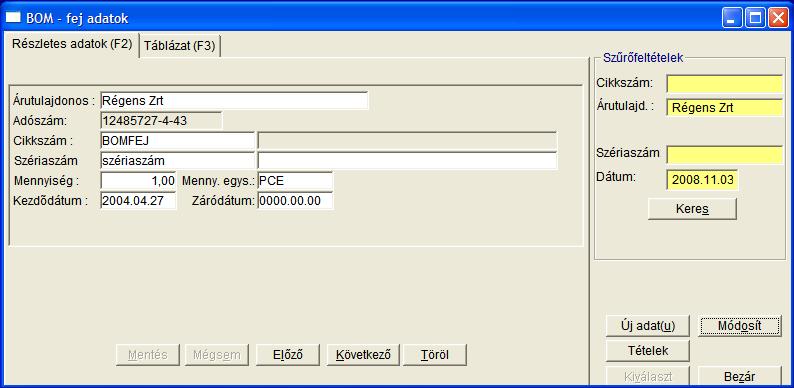Click the Cikkszám field containing BOMFEJ
This screenshot has height=388, width=794.
(x=177, y=140)
